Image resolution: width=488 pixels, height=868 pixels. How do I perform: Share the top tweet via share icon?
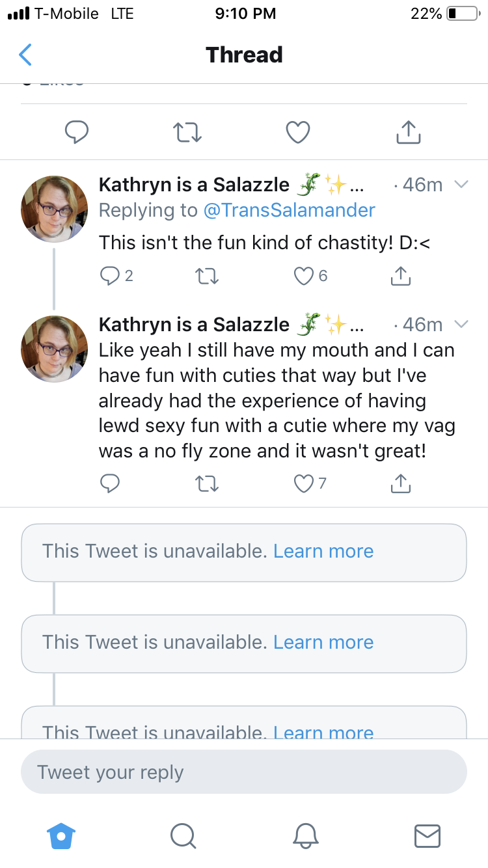point(409,132)
